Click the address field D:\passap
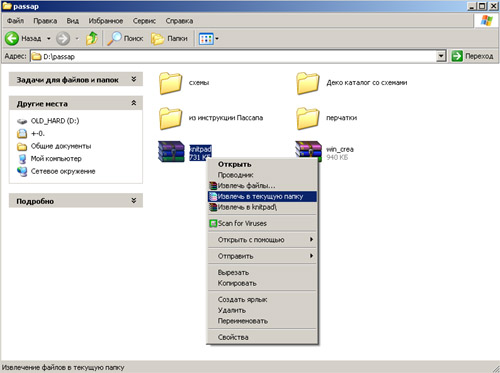This screenshot has height=373, width=500. coord(233,56)
